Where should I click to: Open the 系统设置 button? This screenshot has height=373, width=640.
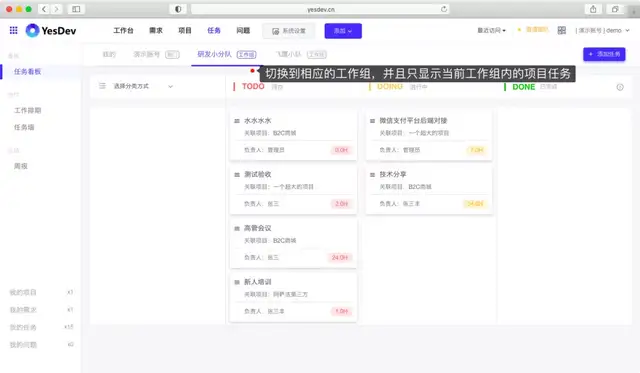point(289,31)
